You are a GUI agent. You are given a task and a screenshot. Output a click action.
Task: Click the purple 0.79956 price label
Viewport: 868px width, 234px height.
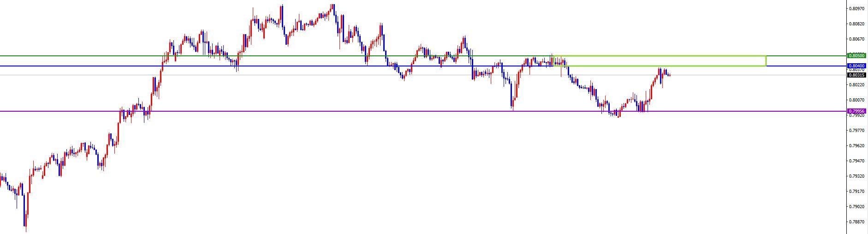[856, 111]
